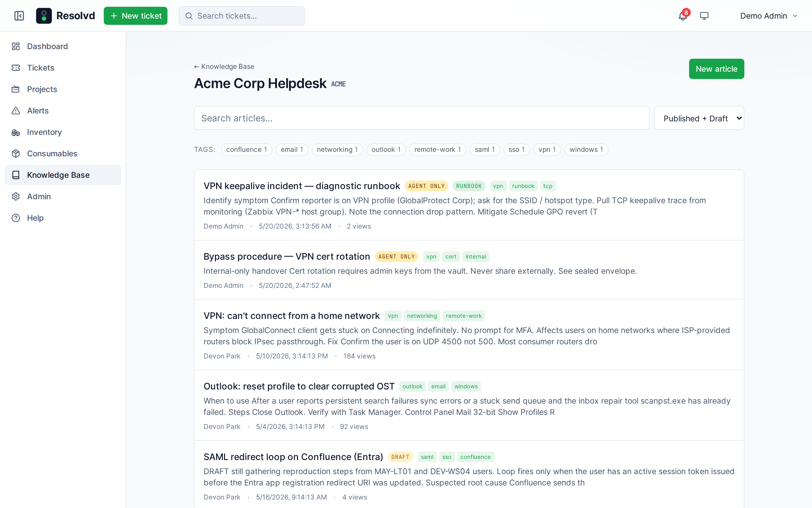Filter by networking tag
Image resolution: width=812 pixels, height=508 pixels.
337,150
